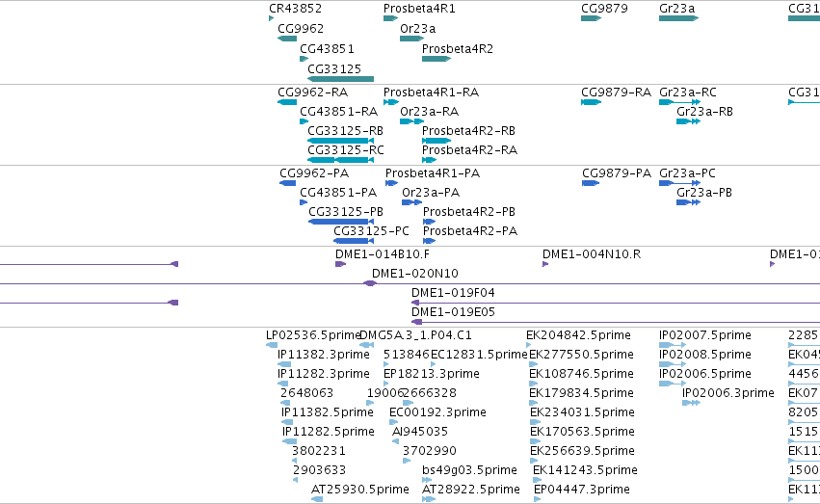Click the CG9962-PA protein label

(314, 173)
